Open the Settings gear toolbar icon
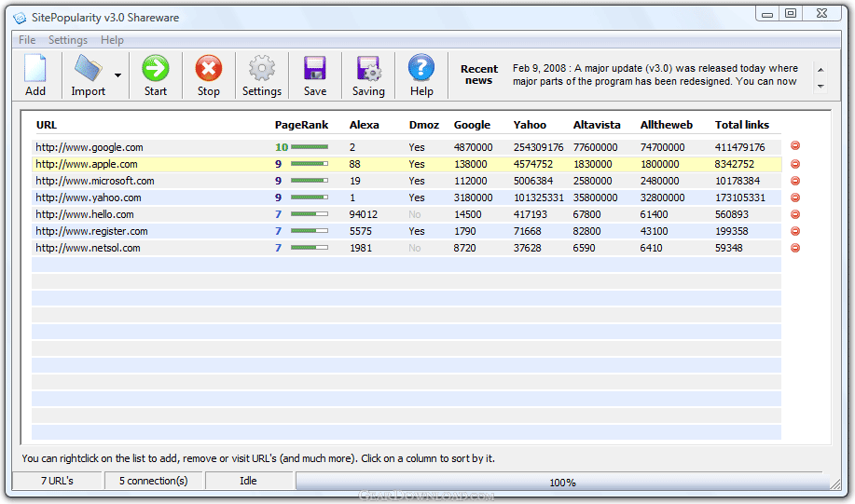This screenshot has width=855, height=504. (x=262, y=69)
